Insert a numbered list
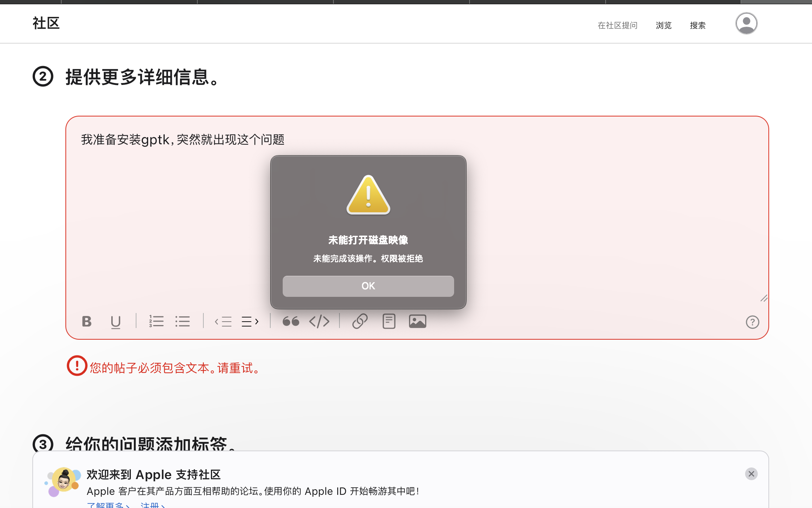This screenshot has width=812, height=508. (x=156, y=322)
